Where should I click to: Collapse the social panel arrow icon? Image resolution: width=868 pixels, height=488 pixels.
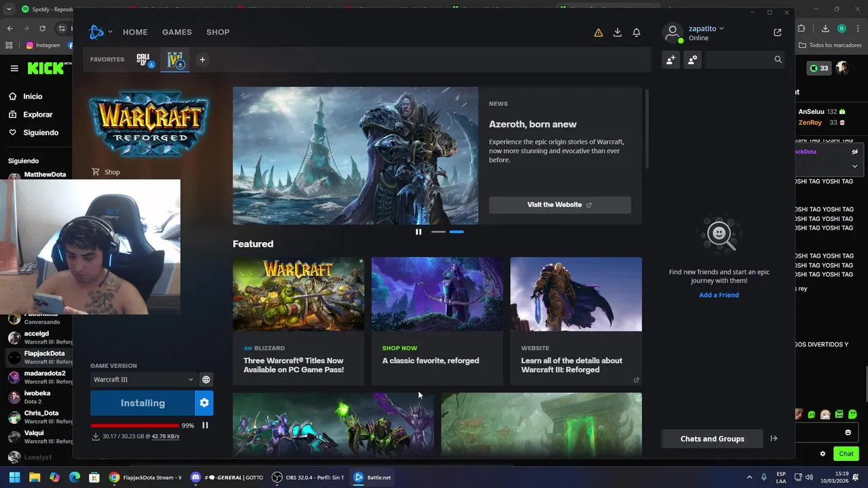[x=774, y=439]
